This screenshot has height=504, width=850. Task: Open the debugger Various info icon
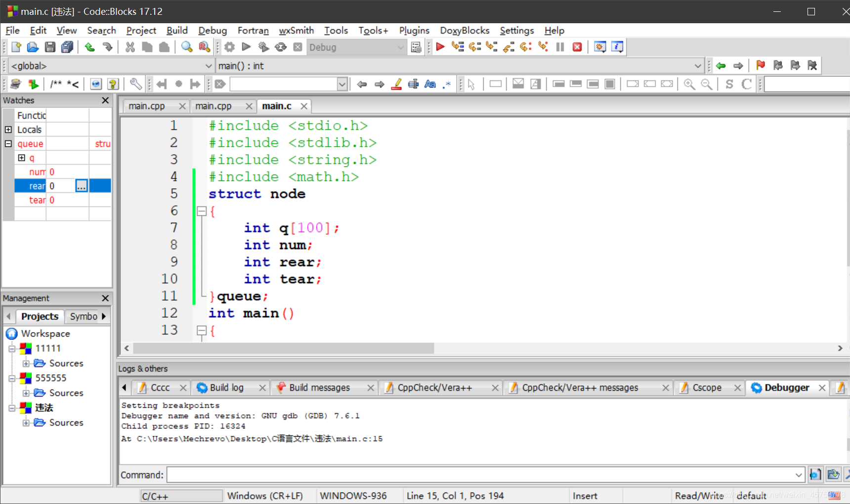point(617,47)
